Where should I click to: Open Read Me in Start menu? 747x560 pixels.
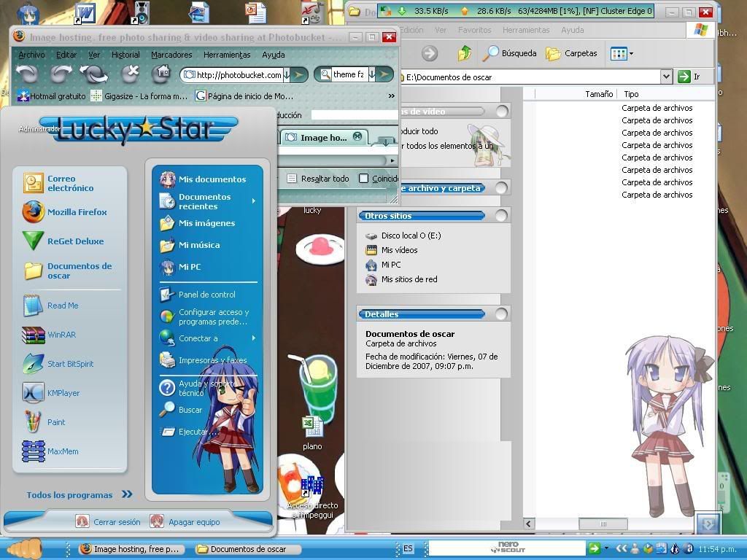tap(50, 306)
